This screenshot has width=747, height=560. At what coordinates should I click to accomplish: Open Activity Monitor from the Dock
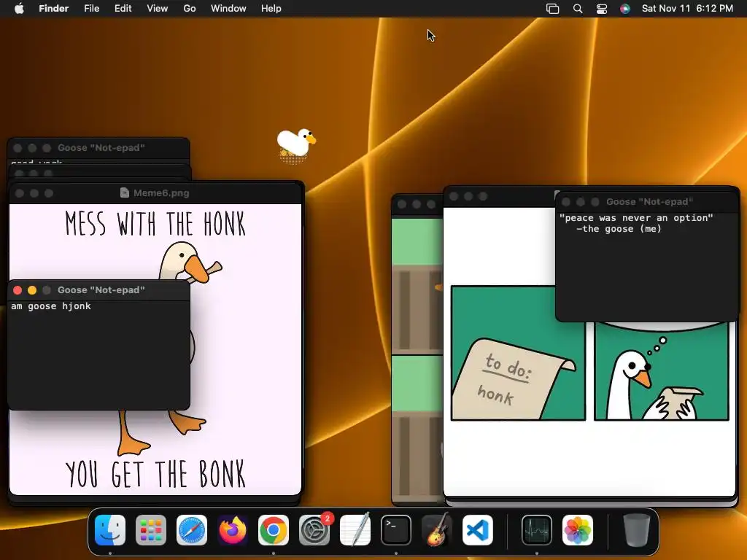pos(536,530)
